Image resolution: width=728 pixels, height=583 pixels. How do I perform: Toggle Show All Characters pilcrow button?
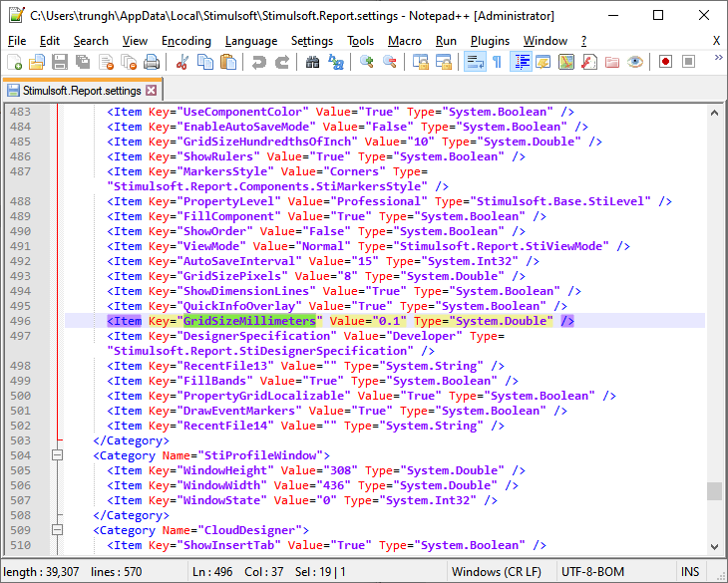pos(497,62)
